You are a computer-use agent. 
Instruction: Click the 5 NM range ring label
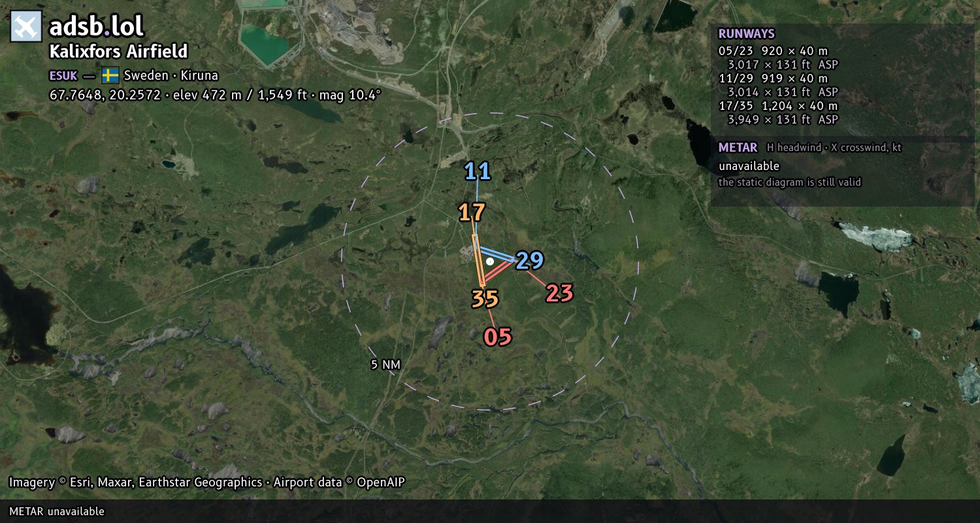(385, 365)
